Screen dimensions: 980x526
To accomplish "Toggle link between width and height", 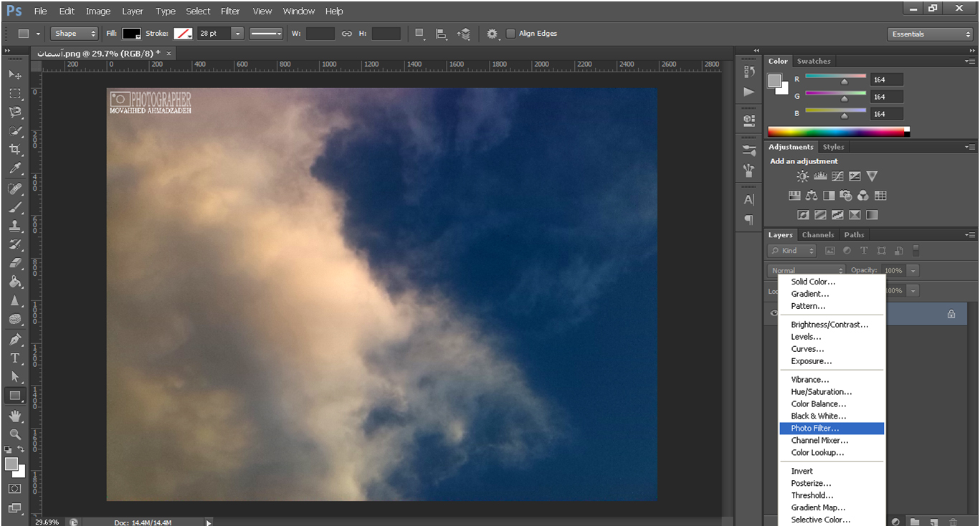I will [x=347, y=34].
